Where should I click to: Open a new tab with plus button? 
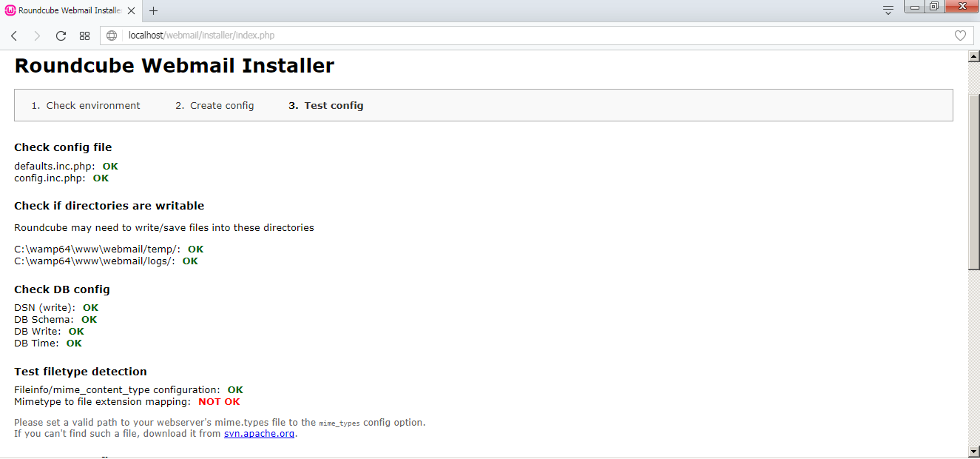[154, 10]
